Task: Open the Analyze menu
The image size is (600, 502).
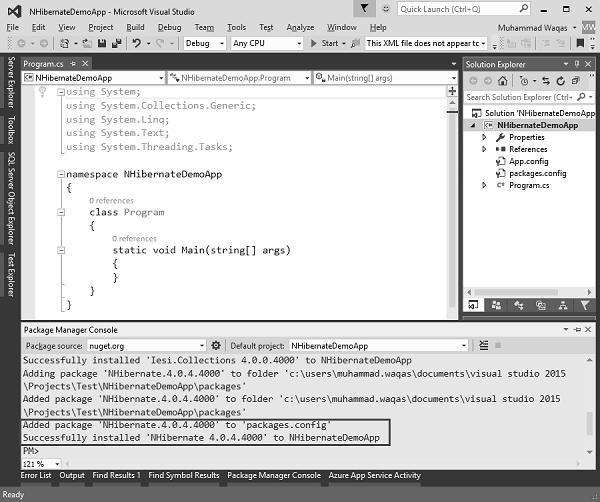Action: [x=300, y=27]
